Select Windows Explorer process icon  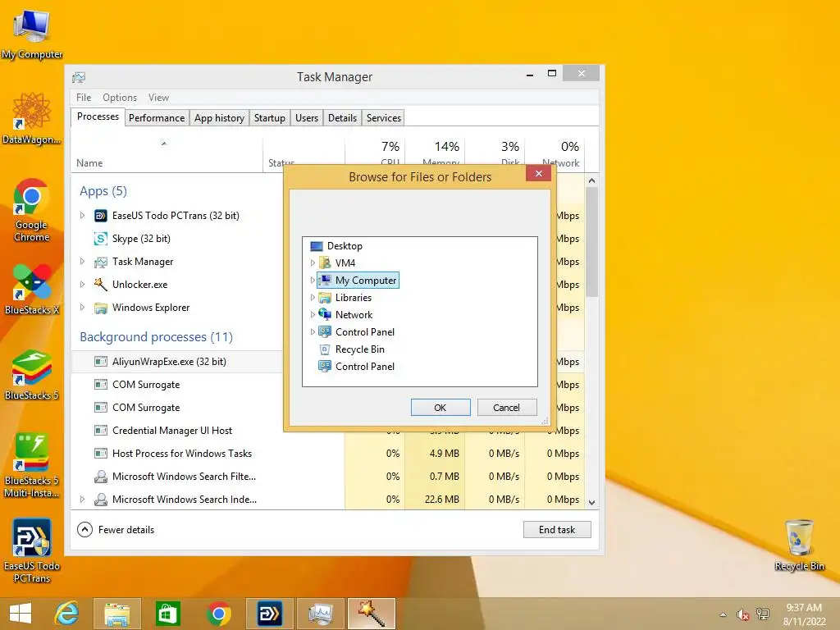click(x=100, y=308)
